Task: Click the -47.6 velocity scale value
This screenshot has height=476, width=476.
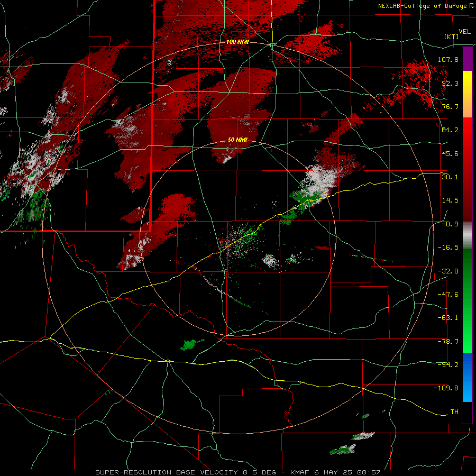Action: pos(448,295)
